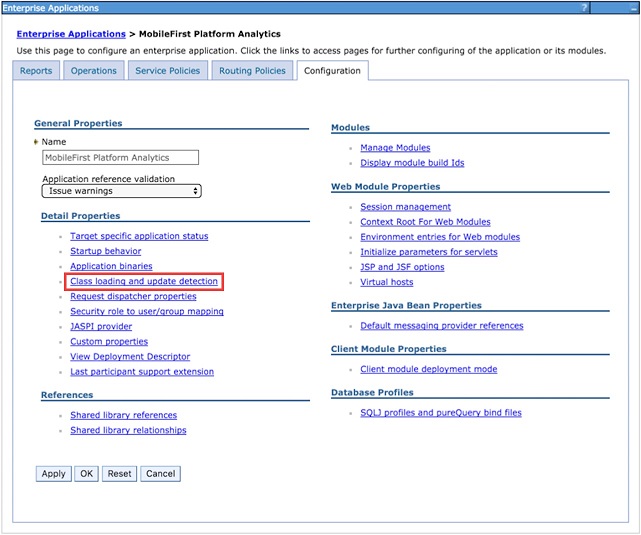The image size is (641, 535).
Task: Click Display module build Ids
Action: (x=412, y=163)
